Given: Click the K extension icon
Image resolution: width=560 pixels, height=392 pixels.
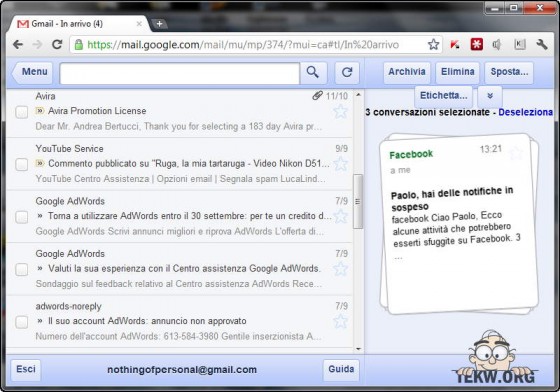Looking at the screenshot, I should pyautogui.click(x=520, y=44).
